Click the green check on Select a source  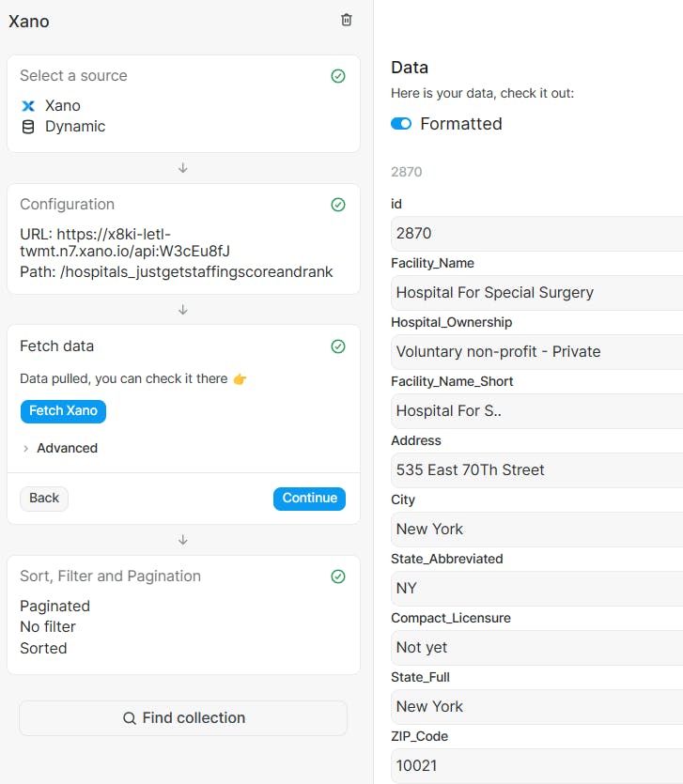[x=338, y=76]
